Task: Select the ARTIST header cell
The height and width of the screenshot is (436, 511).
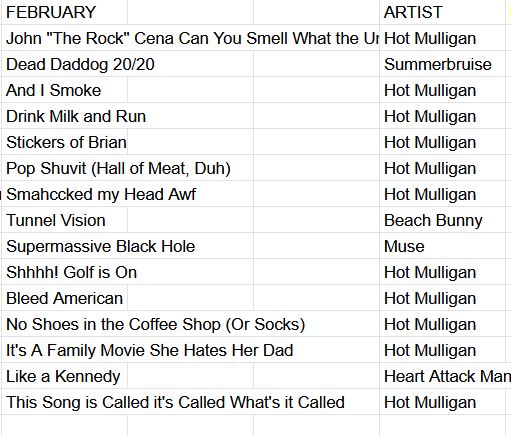Action: (442, 12)
